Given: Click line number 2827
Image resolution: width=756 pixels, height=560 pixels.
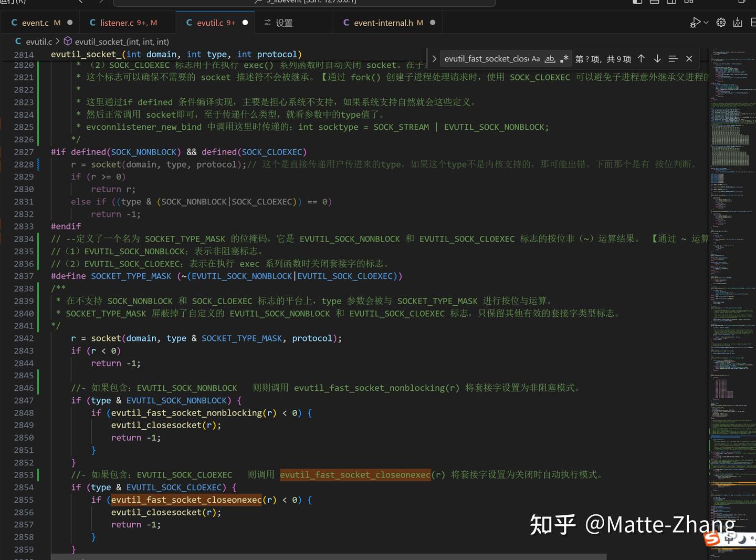Looking at the screenshot, I should (x=24, y=152).
